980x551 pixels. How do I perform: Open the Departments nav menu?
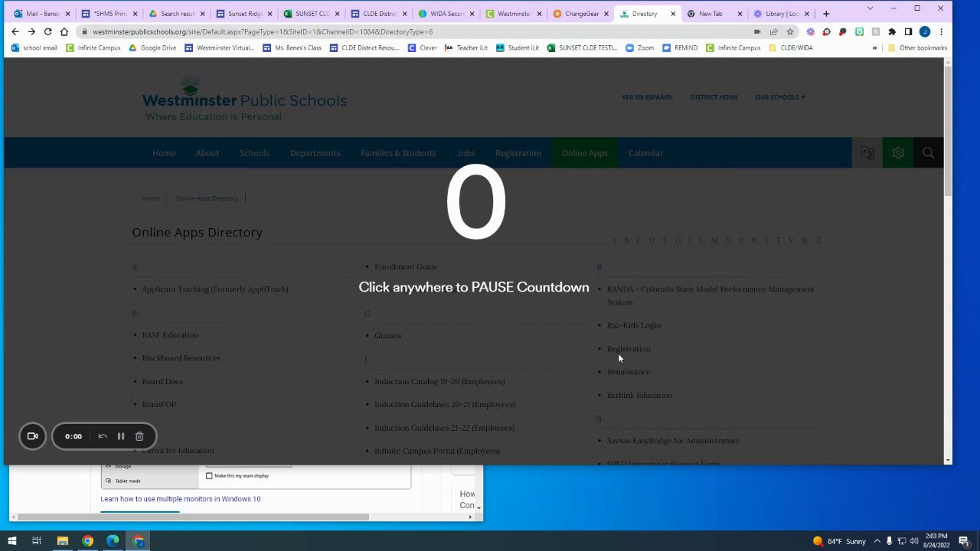coord(315,153)
